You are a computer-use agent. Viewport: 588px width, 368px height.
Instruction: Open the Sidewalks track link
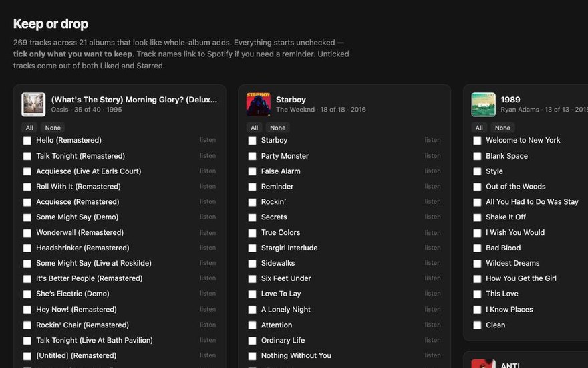(x=278, y=263)
